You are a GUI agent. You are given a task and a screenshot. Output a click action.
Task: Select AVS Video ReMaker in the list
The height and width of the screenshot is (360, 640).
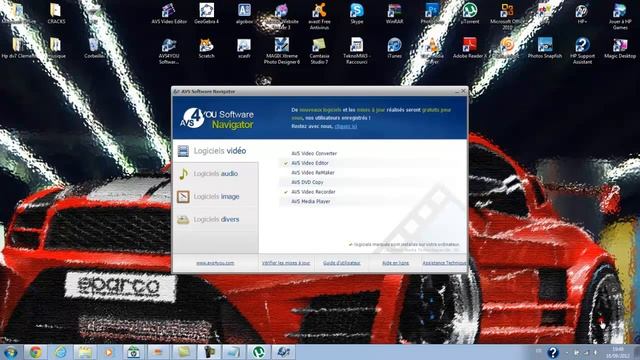click(313, 173)
